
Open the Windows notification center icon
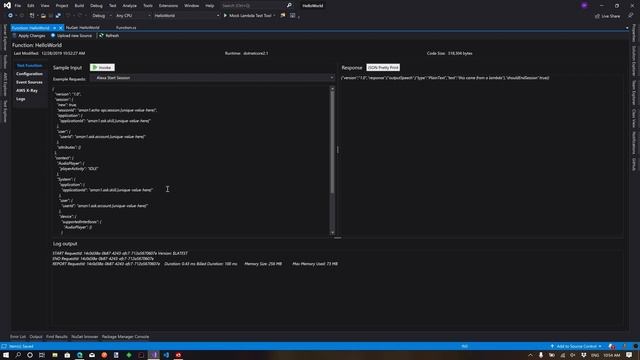(x=629, y=355)
